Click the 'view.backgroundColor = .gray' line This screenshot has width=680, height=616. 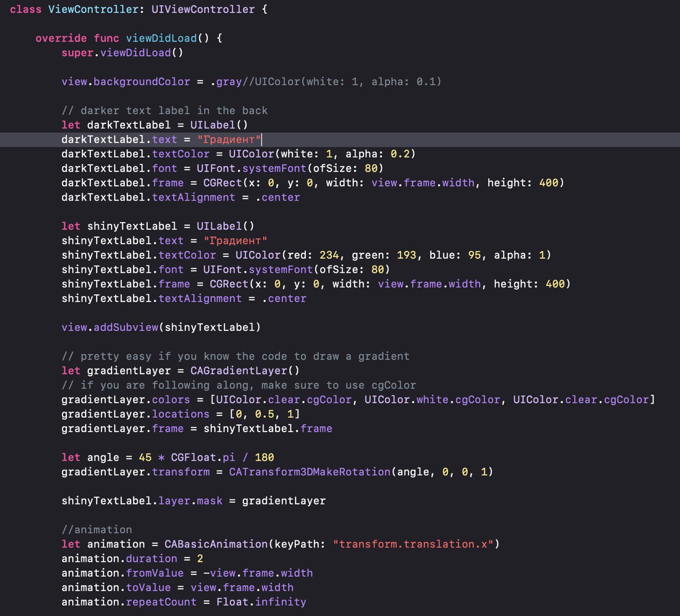pyautogui.click(x=251, y=82)
